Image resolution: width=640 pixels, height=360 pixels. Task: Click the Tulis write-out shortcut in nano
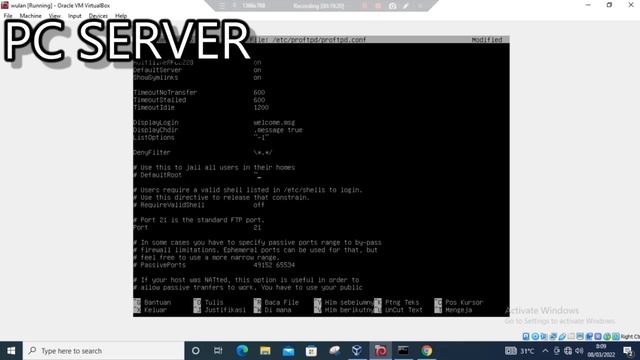pyautogui.click(x=209, y=302)
